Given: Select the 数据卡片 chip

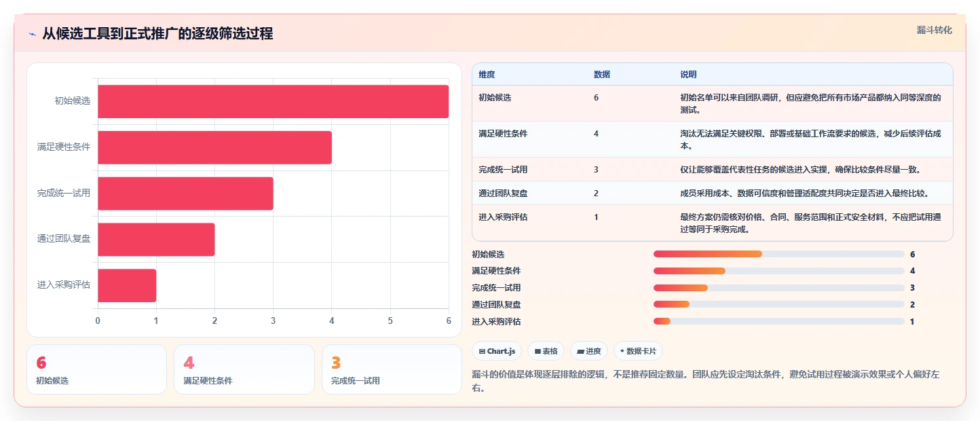Looking at the screenshot, I should (638, 351).
